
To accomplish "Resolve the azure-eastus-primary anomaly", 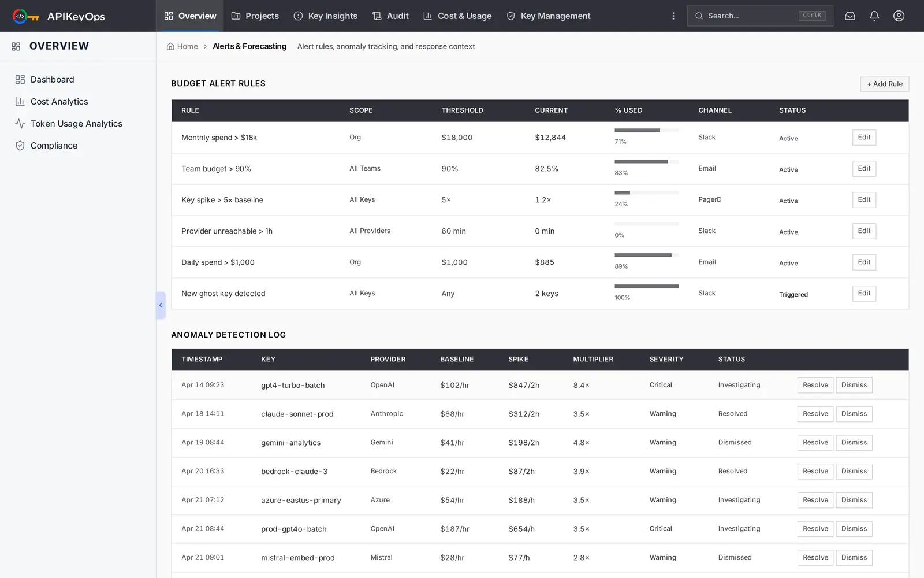I will click(815, 501).
